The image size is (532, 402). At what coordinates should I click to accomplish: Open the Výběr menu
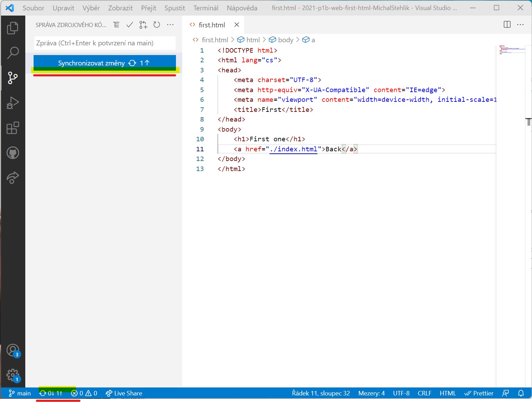click(x=91, y=8)
